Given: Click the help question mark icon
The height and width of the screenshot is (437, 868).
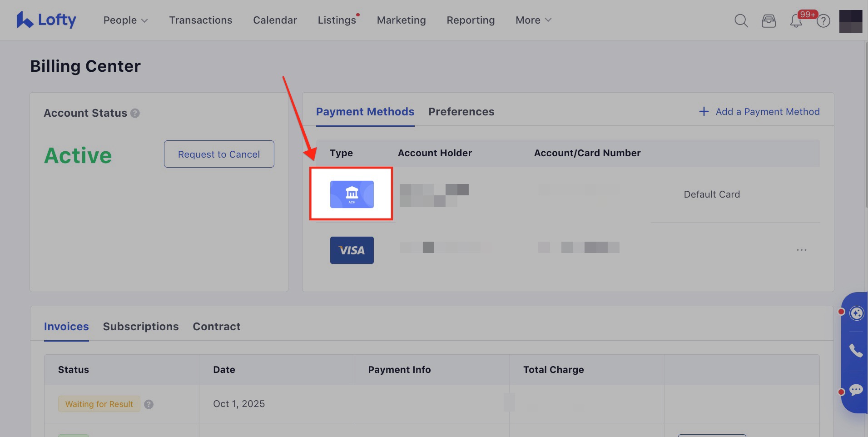Looking at the screenshot, I should tap(823, 21).
